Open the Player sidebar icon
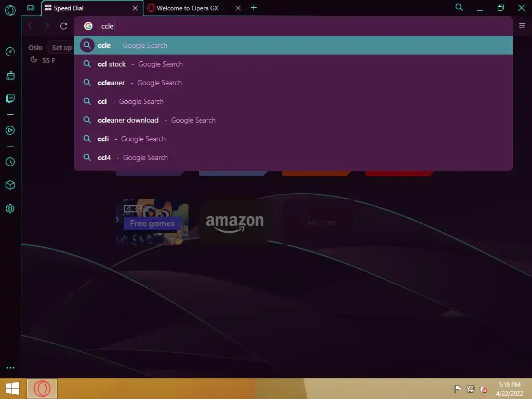 pos(10,130)
